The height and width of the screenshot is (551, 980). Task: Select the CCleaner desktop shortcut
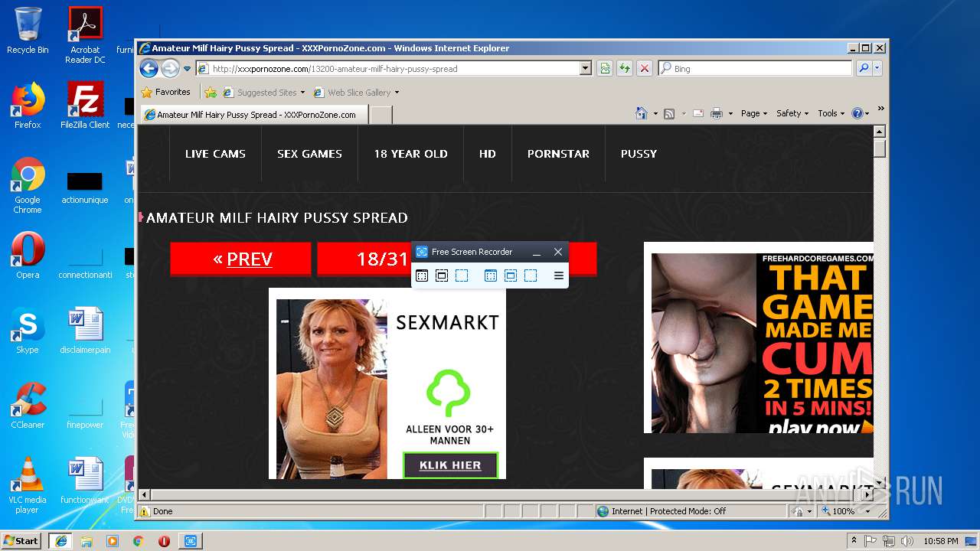coord(28,406)
